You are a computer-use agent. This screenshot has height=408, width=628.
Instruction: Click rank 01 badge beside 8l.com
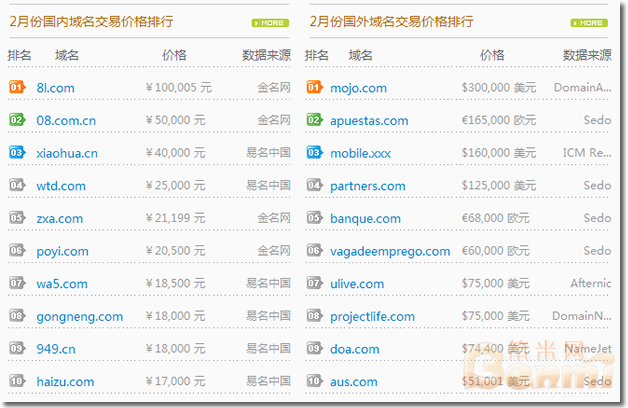pyautogui.click(x=17, y=87)
